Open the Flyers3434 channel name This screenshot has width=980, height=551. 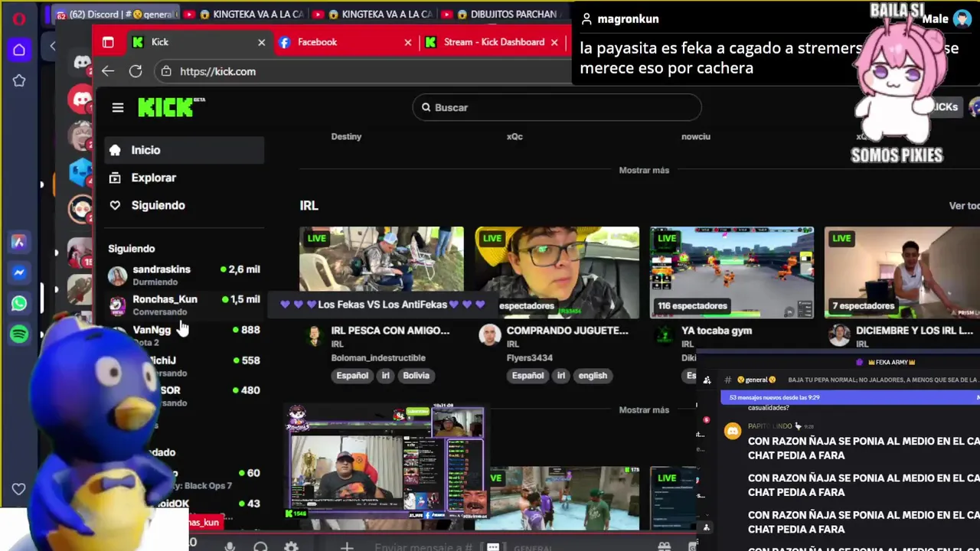click(529, 357)
